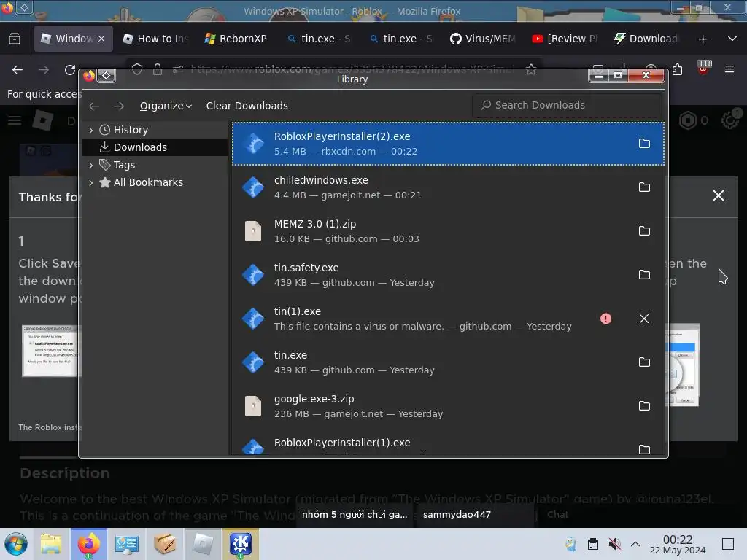Image resolution: width=747 pixels, height=560 pixels.
Task: Open Roblox Robux icon in page header
Action: [687, 120]
